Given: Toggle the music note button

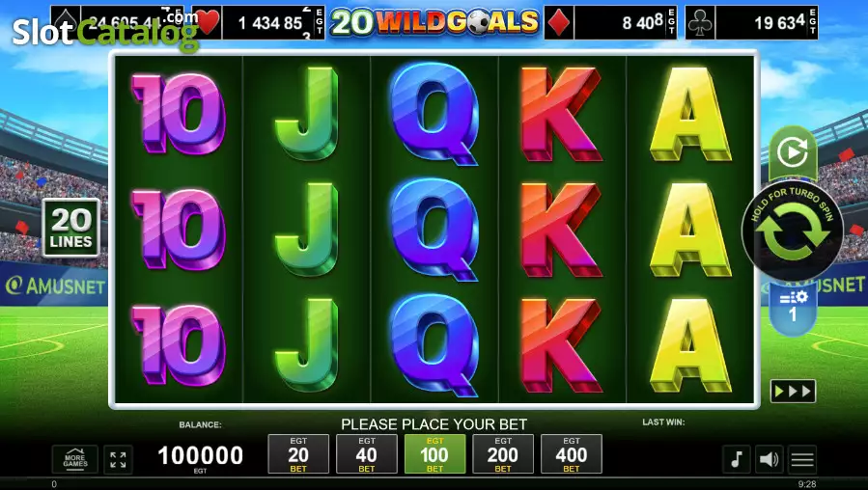Looking at the screenshot, I should (x=737, y=459).
